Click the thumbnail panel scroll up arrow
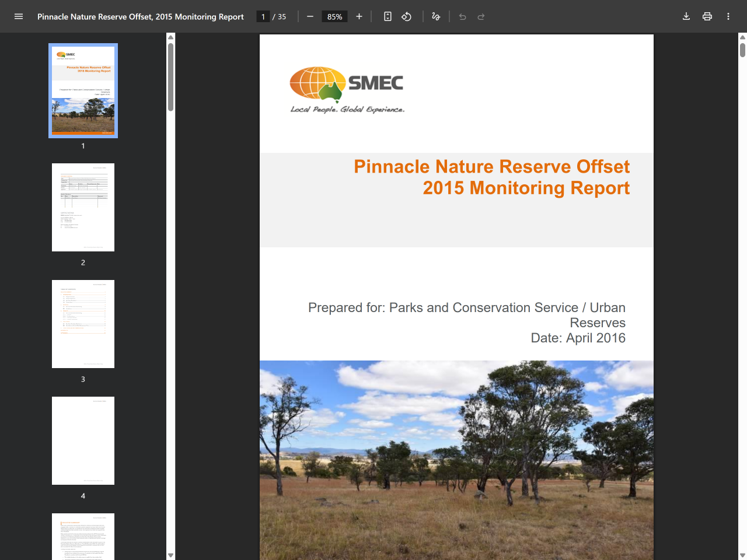The width and height of the screenshot is (747, 560). (x=170, y=37)
